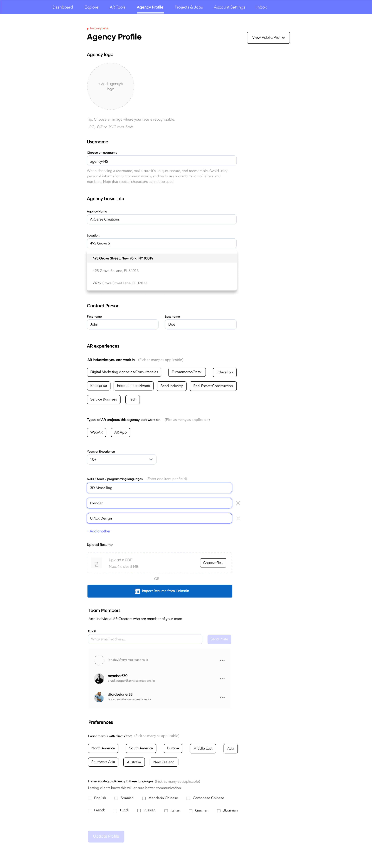
Task: Open options menu for joh.davi invite
Action: (222, 660)
